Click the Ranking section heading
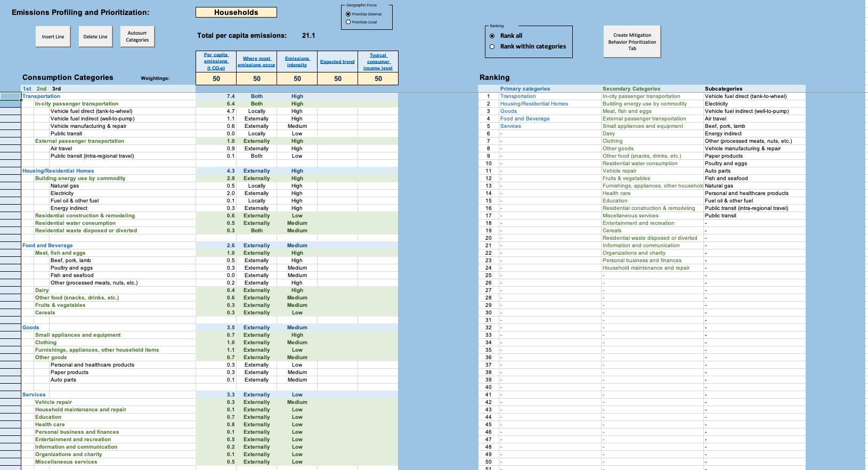 click(494, 77)
